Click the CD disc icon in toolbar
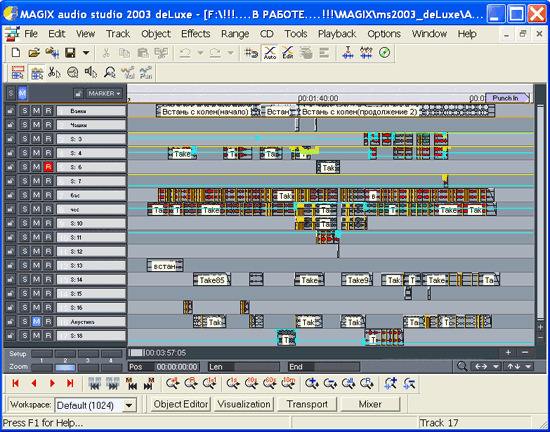Viewport: 550px width, 432px height. 384,53
